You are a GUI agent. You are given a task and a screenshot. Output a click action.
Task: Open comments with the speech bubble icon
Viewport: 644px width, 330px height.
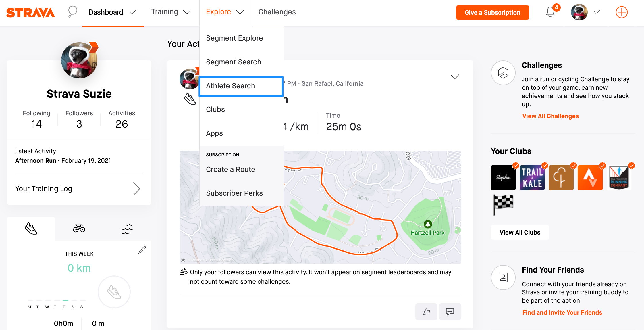click(450, 312)
